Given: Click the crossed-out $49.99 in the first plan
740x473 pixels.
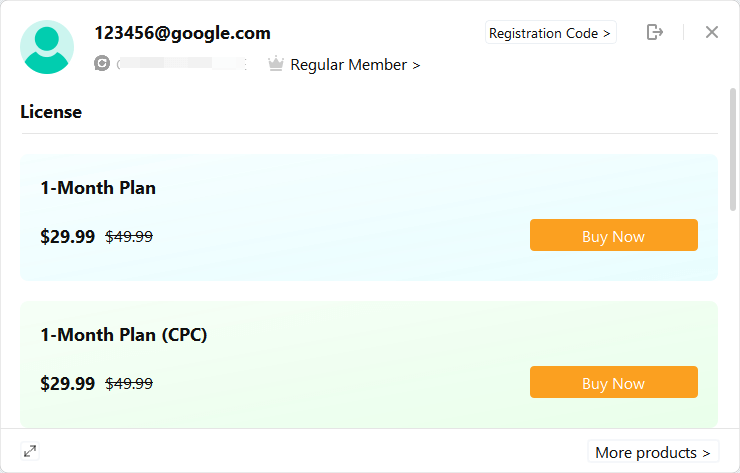Looking at the screenshot, I should click(129, 236).
